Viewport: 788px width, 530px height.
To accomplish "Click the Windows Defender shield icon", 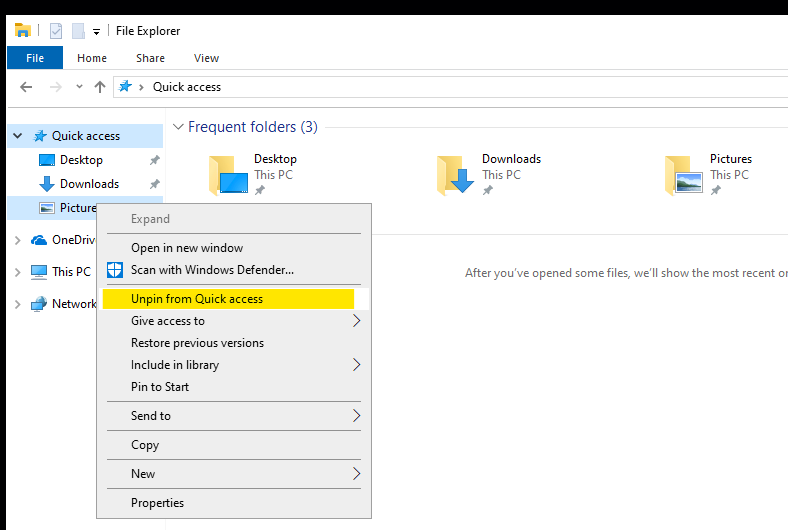I will [x=115, y=270].
